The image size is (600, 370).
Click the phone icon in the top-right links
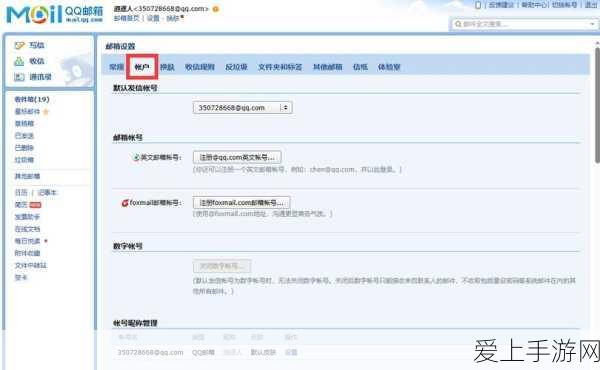[478, 5]
